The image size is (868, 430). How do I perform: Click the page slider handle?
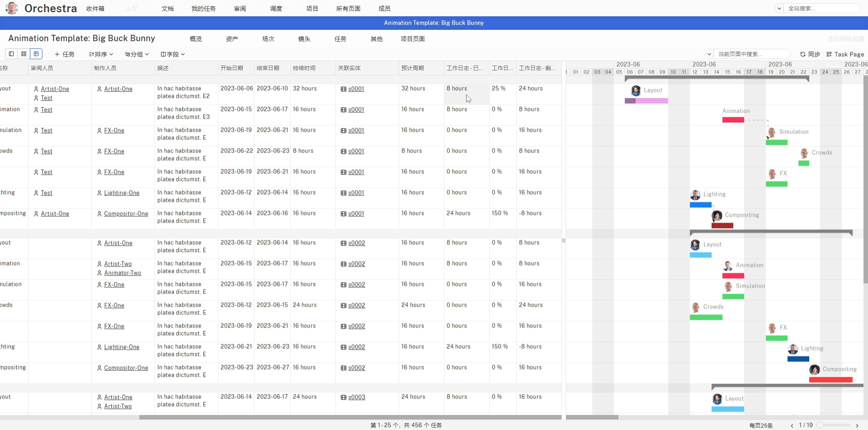click(820, 425)
